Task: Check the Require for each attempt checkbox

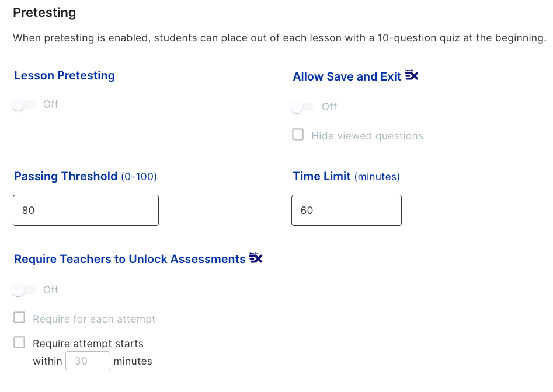Action: coord(19,317)
